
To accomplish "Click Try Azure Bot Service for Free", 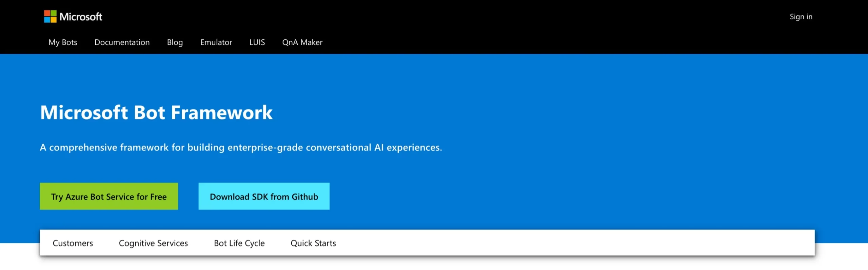I will click(109, 196).
